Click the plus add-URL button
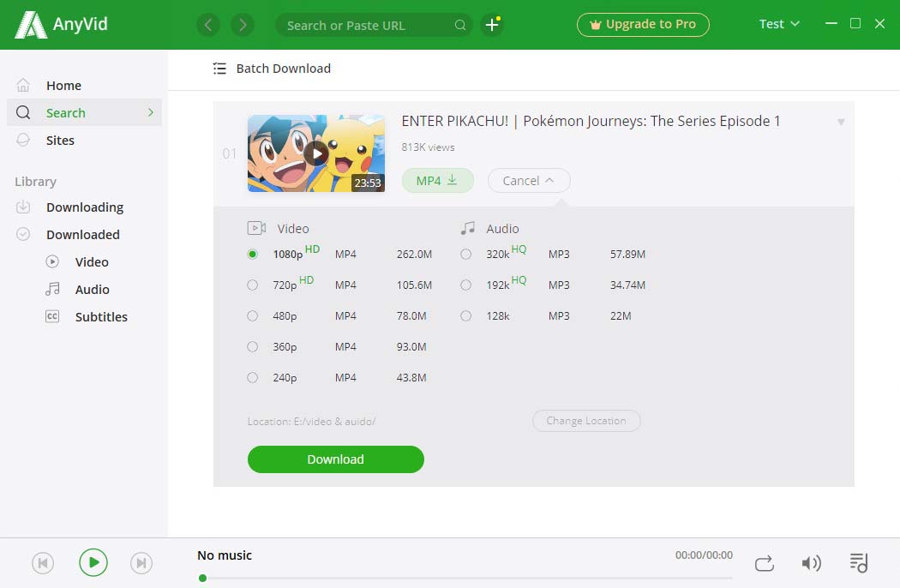This screenshot has width=900, height=588. [x=492, y=25]
